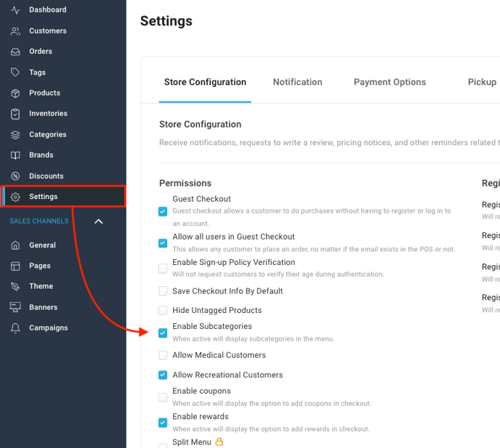Select the Tags label icon
This screenshot has width=500, height=448.
[x=15, y=73]
